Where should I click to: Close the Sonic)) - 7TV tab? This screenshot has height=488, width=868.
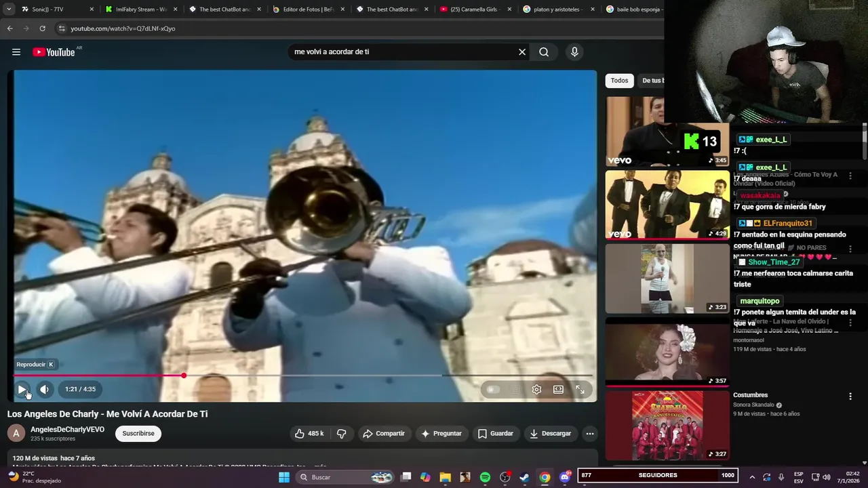(x=92, y=9)
